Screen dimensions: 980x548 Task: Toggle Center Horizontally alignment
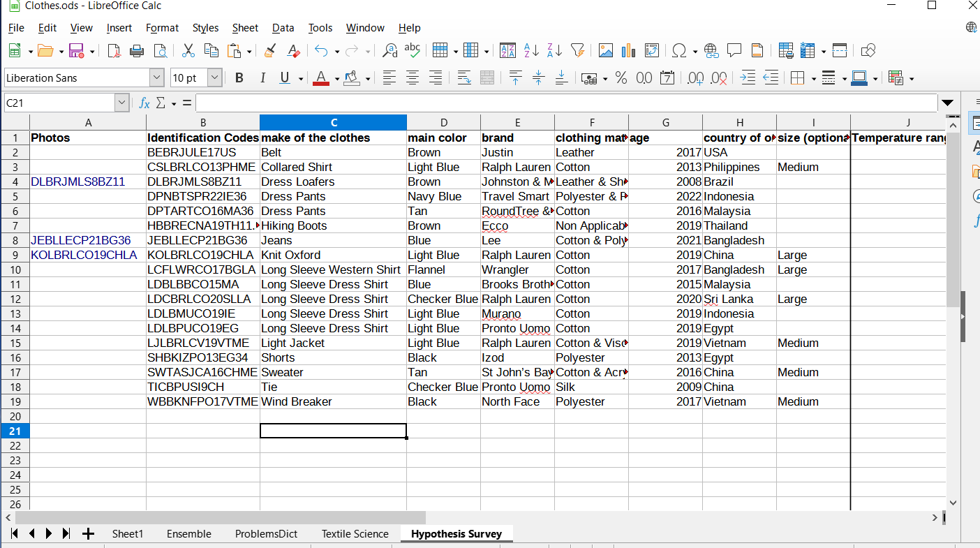(x=413, y=77)
